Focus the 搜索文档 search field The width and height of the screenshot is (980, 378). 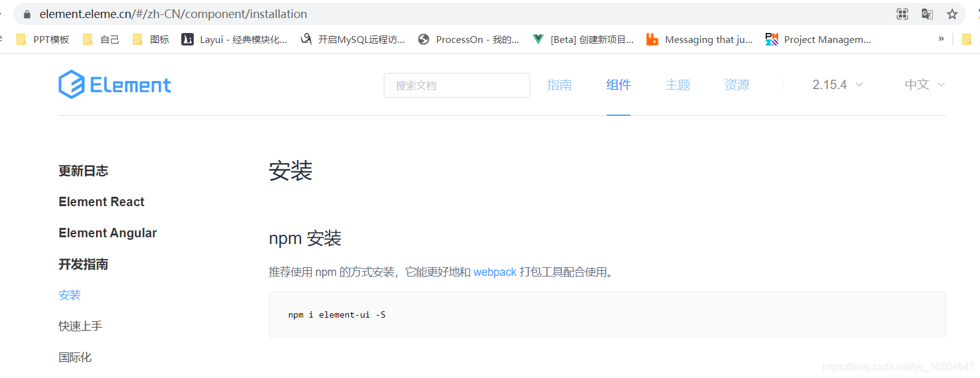point(457,85)
